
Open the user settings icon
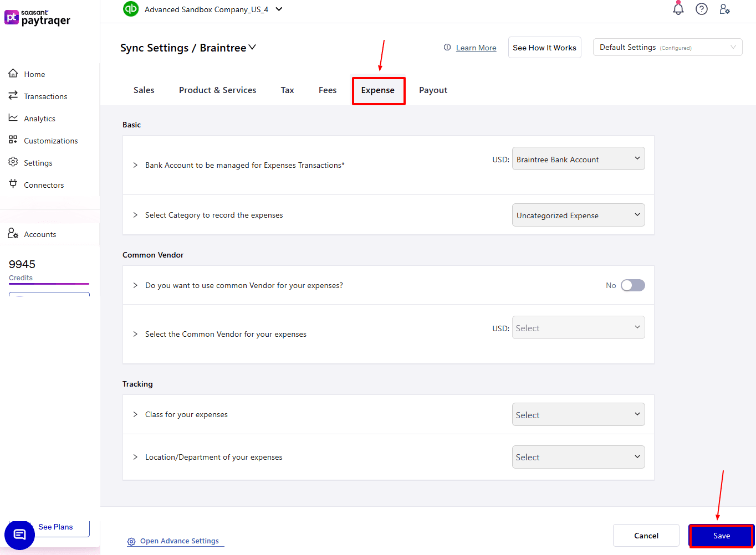[724, 9]
